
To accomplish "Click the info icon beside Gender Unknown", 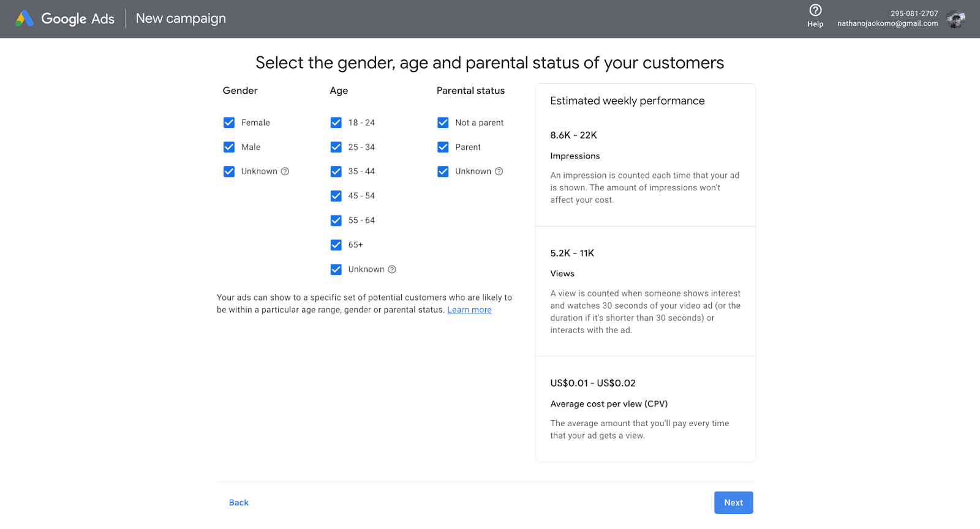I will (x=285, y=171).
